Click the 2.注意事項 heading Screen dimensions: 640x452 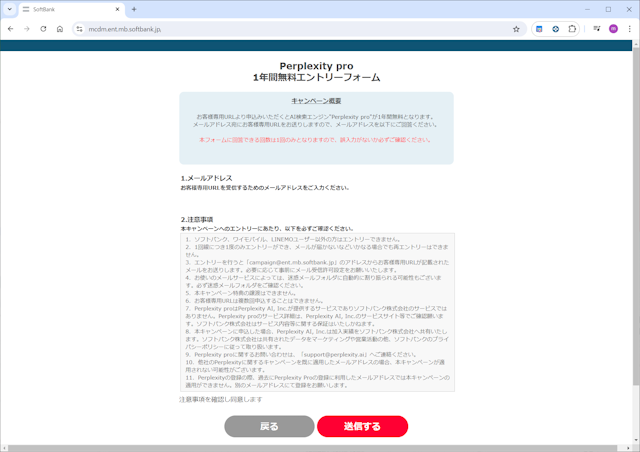pyautogui.click(x=197, y=219)
